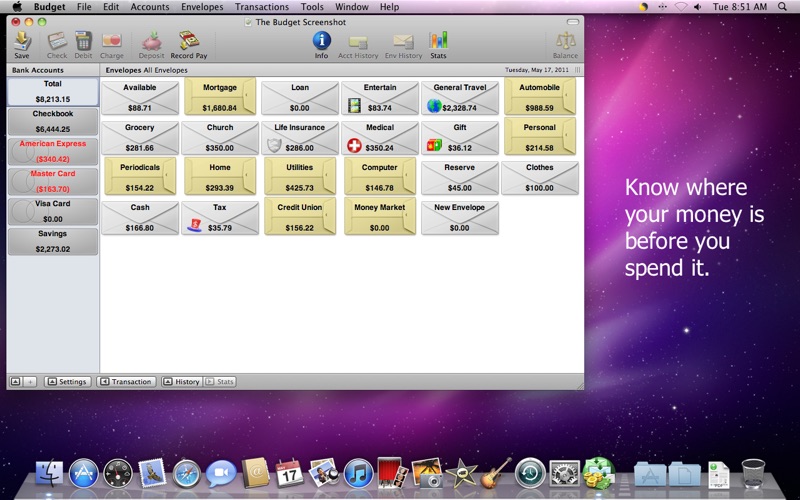Image resolution: width=800 pixels, height=500 pixels.
Task: Collapse the sidebar with the bottom-left arrow button
Action: tap(15, 382)
